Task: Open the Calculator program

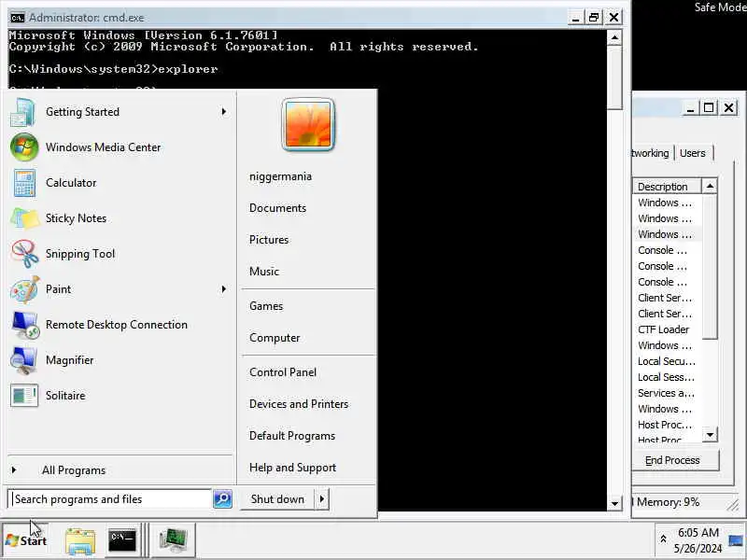Action: pos(120,183)
